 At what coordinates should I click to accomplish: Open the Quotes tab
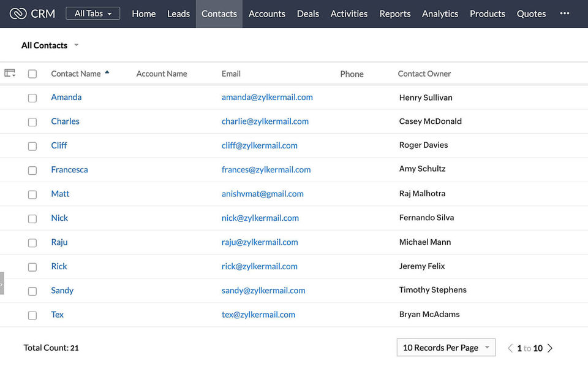pyautogui.click(x=531, y=13)
